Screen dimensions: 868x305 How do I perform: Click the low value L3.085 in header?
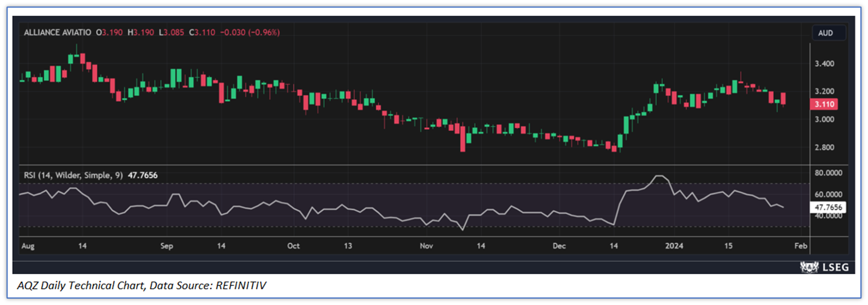click(172, 33)
